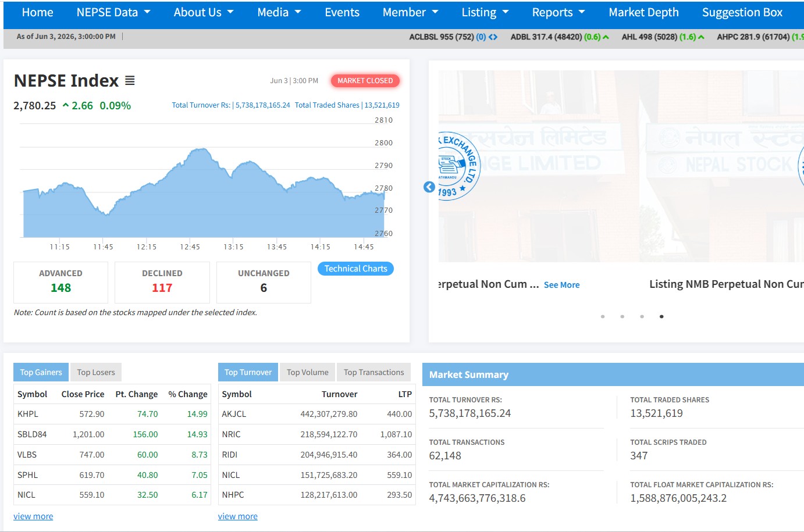Click the Total Transactions value 62,148
Image resolution: width=804 pixels, height=532 pixels.
coord(445,456)
